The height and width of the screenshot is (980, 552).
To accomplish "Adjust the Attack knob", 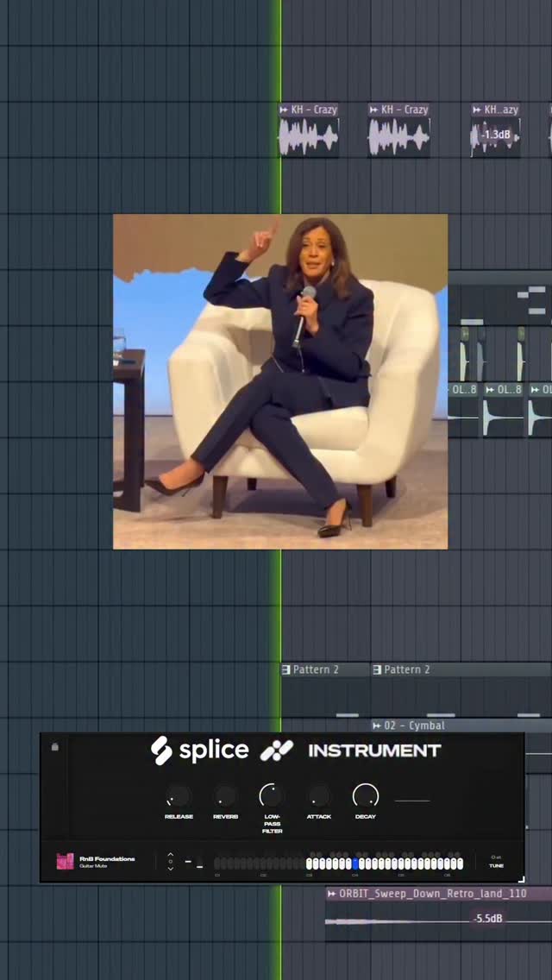I will [319, 796].
